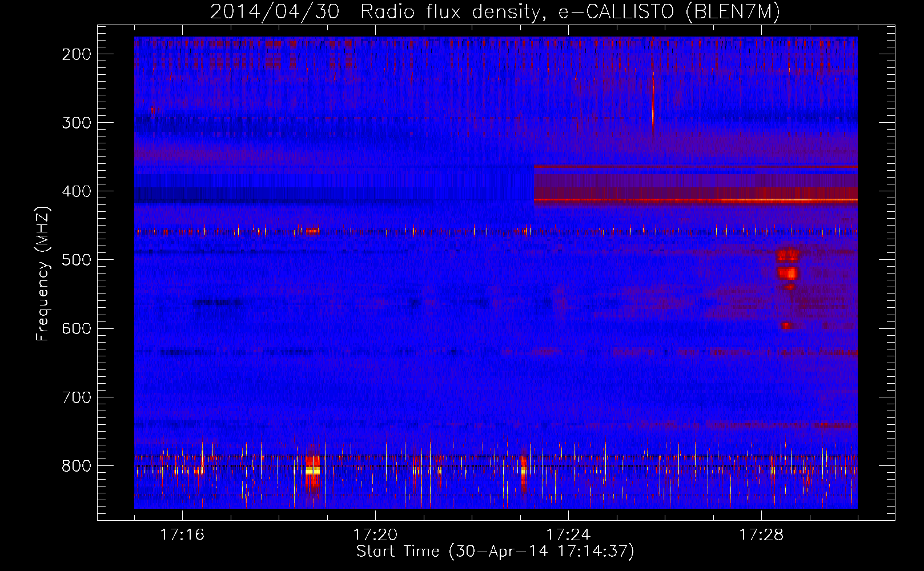
Task: Click the 400 frequency tick label
Action: [77, 191]
